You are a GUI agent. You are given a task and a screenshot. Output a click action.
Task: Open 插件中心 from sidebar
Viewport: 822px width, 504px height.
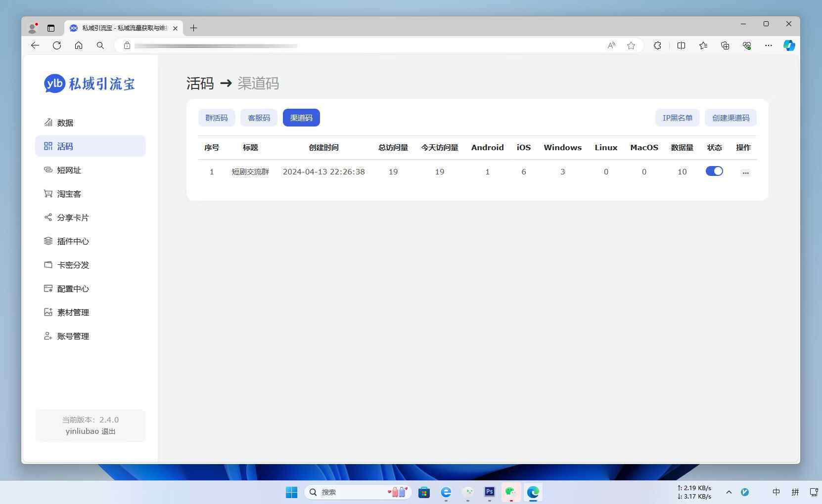click(90, 241)
